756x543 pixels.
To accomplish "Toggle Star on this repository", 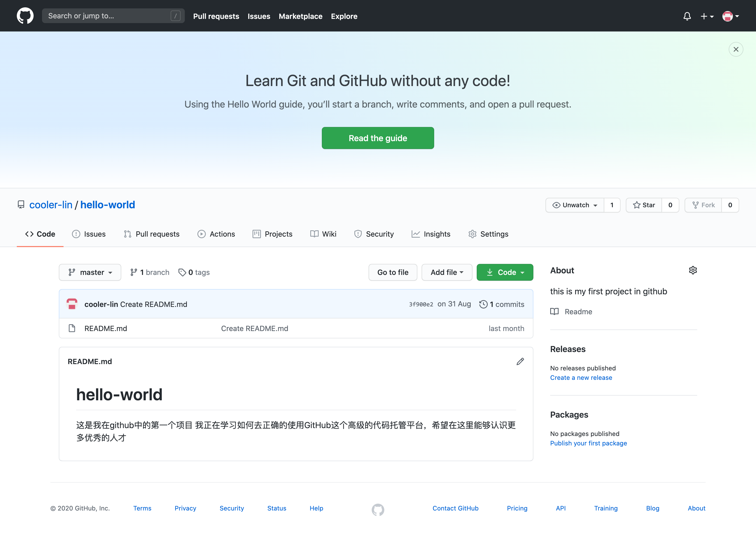I will (644, 205).
